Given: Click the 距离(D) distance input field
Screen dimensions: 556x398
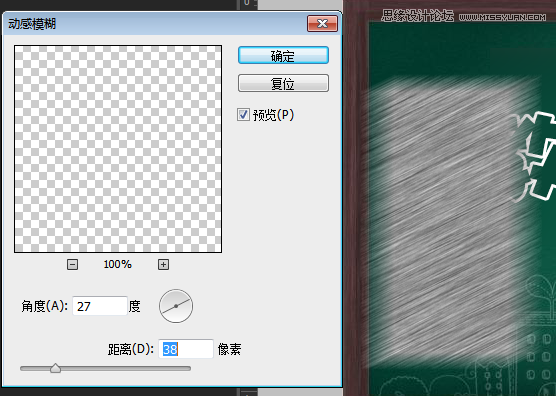Looking at the screenshot, I should tap(185, 349).
